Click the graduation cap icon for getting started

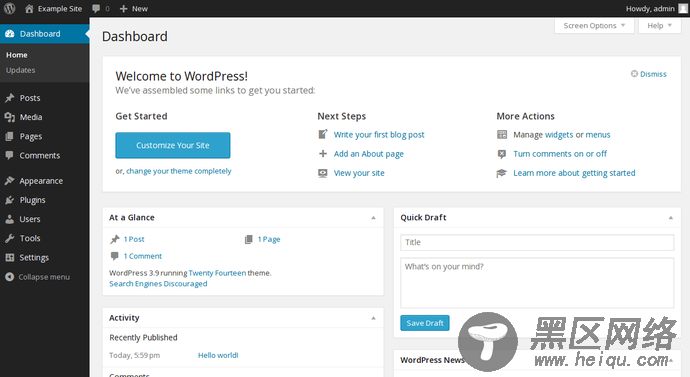click(x=502, y=173)
